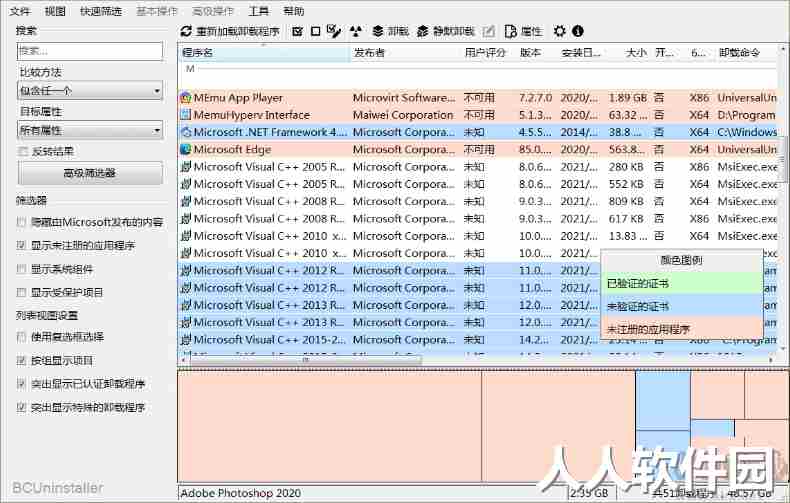Click the select-all checked box toolbar icon
The image size is (790, 503).
(x=297, y=31)
